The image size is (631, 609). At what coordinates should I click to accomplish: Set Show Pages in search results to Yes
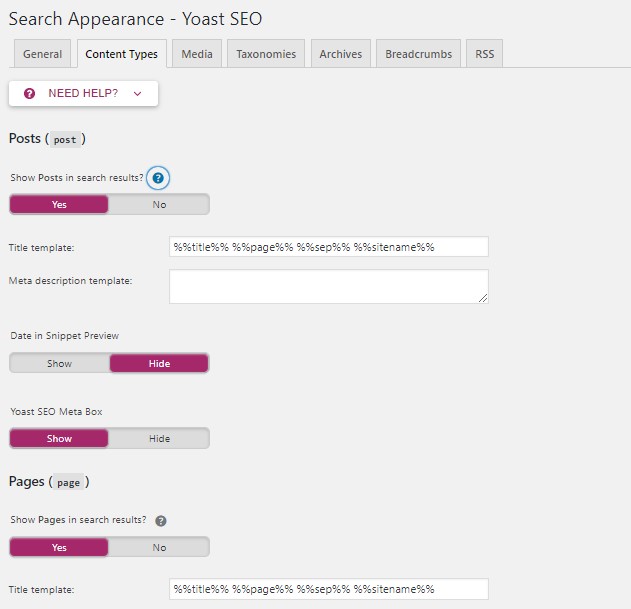(59, 547)
